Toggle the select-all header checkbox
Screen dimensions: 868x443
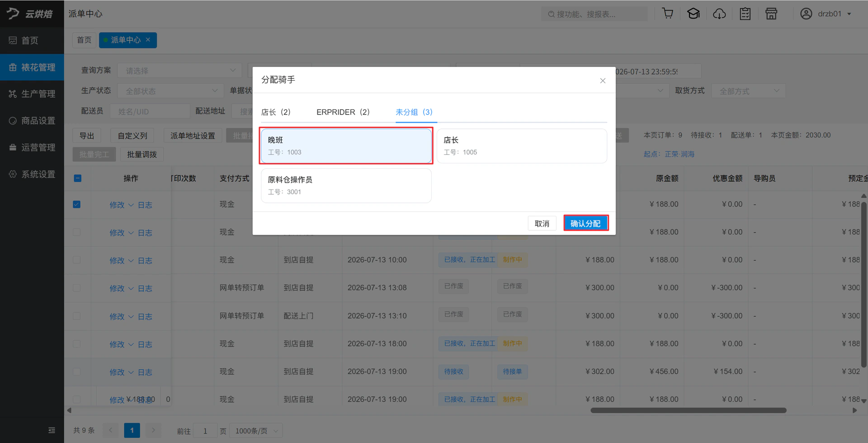[77, 178]
